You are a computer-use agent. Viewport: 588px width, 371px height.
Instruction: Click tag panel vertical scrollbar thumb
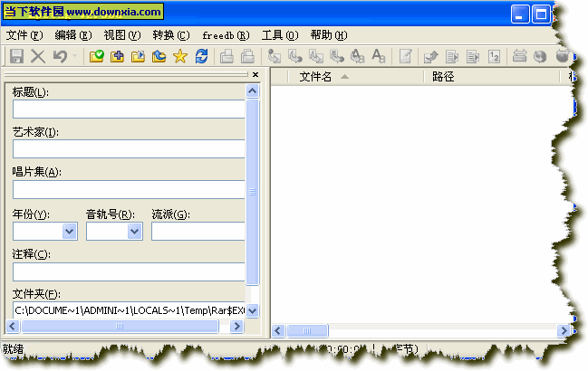tap(253, 192)
